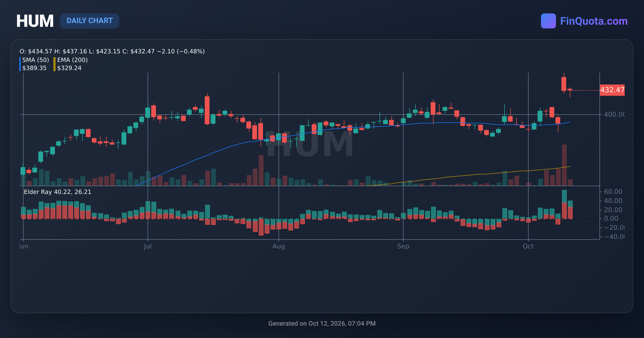Viewport: 644px width, 338px height.
Task: Click the 432.47 current price tag
Action: 612,90
